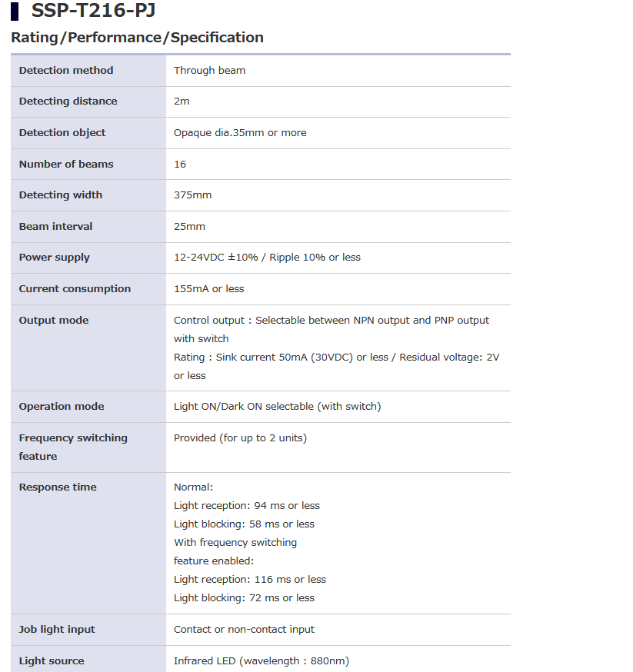The height and width of the screenshot is (672, 633).
Task: Click the Infrared LED wavelength value
Action: (261, 661)
